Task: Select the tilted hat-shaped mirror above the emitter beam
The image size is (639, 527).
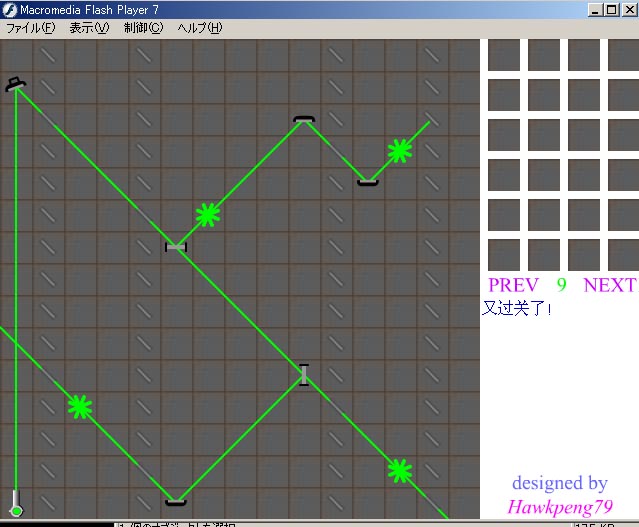Action: (16, 84)
